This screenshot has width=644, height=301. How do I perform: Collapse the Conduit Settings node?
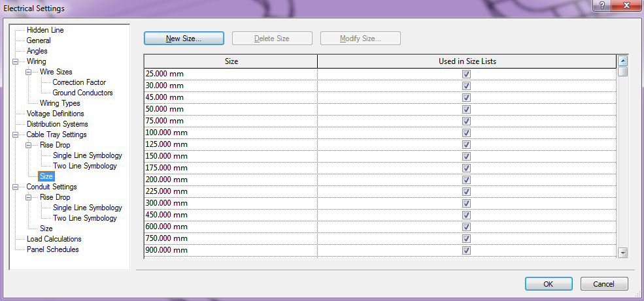[x=16, y=187]
